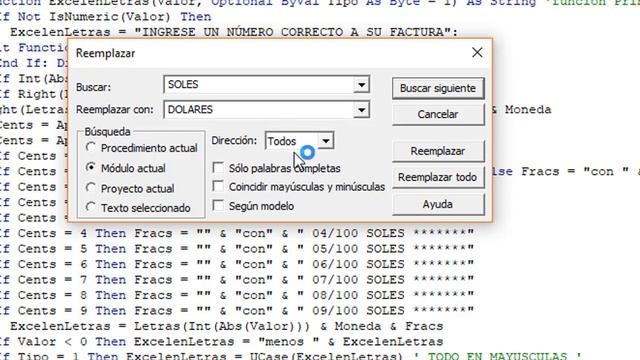This screenshot has width=640, height=360.
Task: Click Letras(Int(Abs(Valor))) in code
Action: click(x=222, y=327)
